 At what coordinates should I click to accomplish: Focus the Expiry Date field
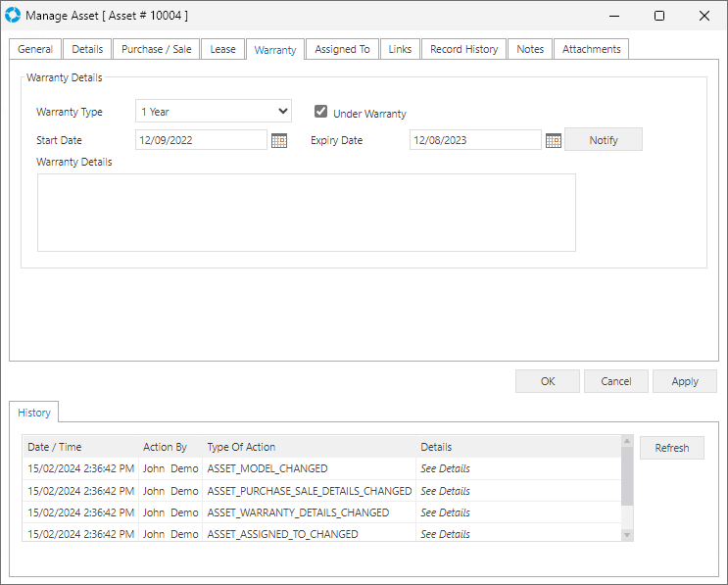tap(474, 140)
